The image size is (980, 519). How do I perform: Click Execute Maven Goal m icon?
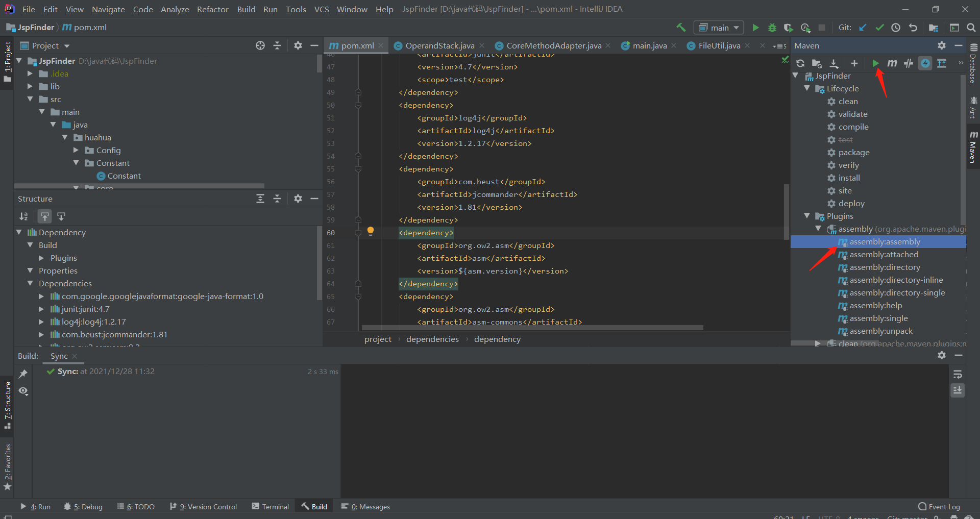(892, 63)
